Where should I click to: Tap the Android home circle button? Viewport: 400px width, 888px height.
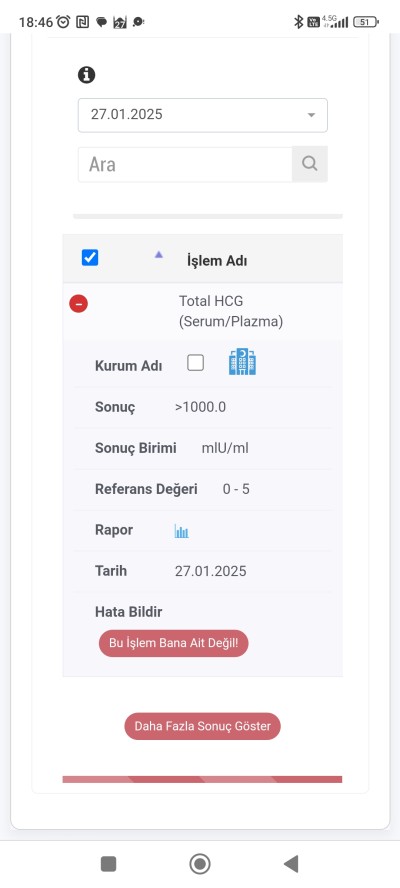point(199,864)
